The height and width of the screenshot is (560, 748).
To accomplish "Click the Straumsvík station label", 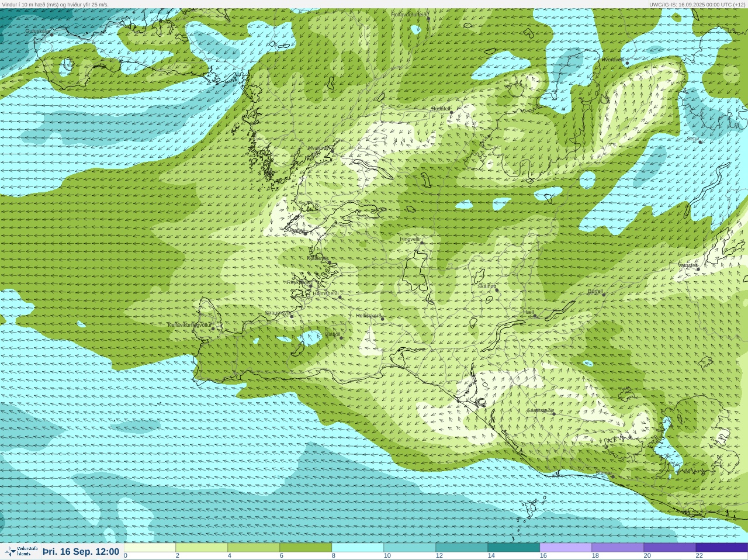I will click(x=277, y=313).
